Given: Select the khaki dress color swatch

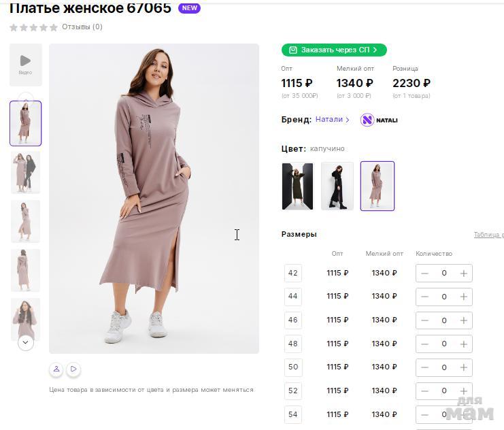Looking at the screenshot, I should coord(297,186).
